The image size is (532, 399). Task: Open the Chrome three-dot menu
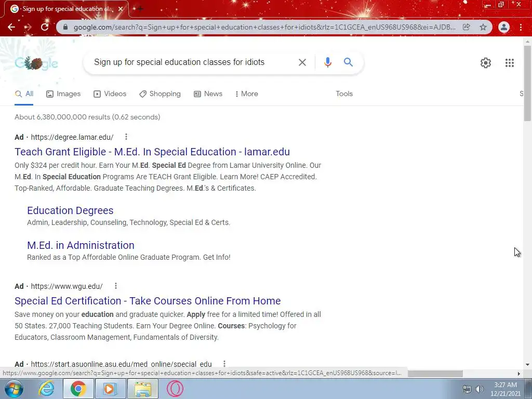click(521, 27)
